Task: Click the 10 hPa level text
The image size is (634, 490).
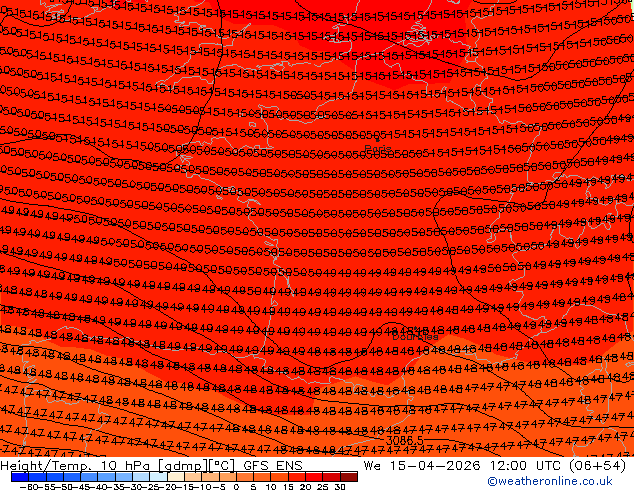Action: coord(125,466)
